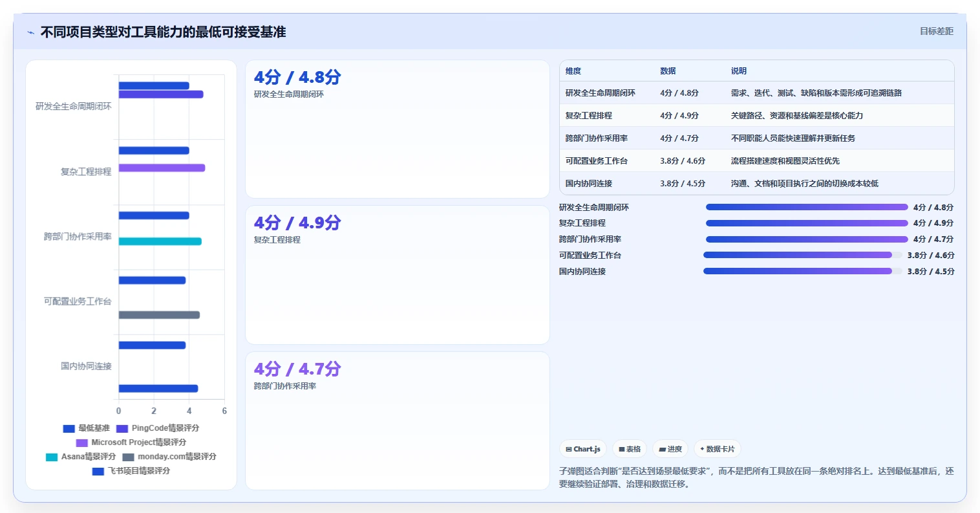Click the 3.8分 / 4.5分 table cell
This screenshot has width=980, height=513.
[683, 184]
